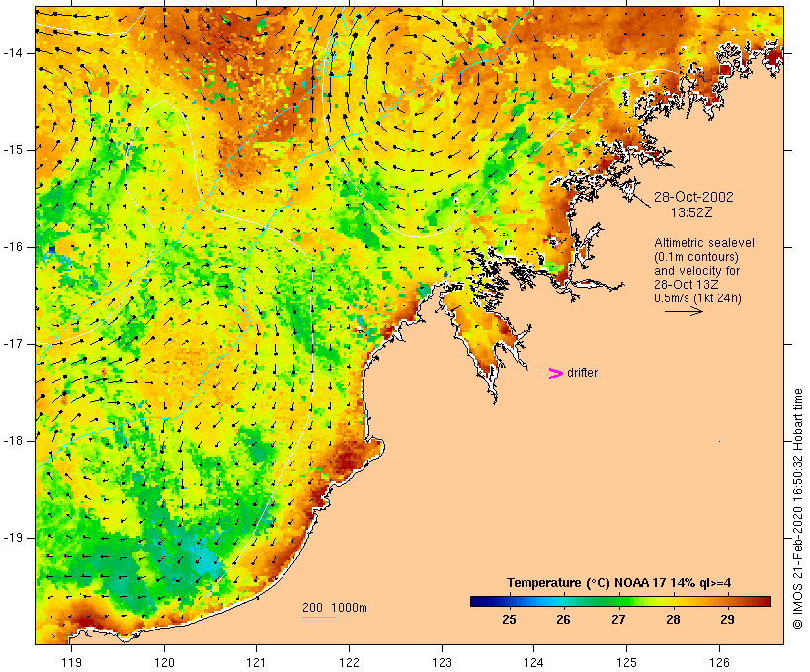Click longitude axis label '120'
The height and width of the screenshot is (672, 810).
164,662
